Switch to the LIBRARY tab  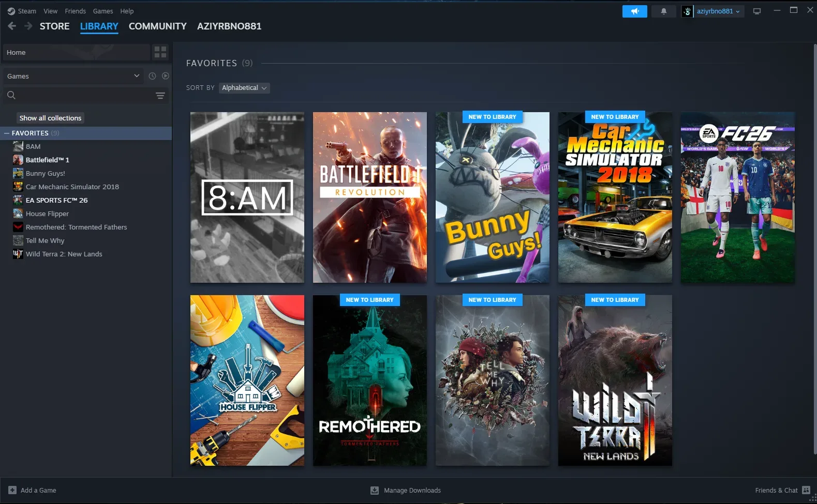pyautogui.click(x=99, y=26)
